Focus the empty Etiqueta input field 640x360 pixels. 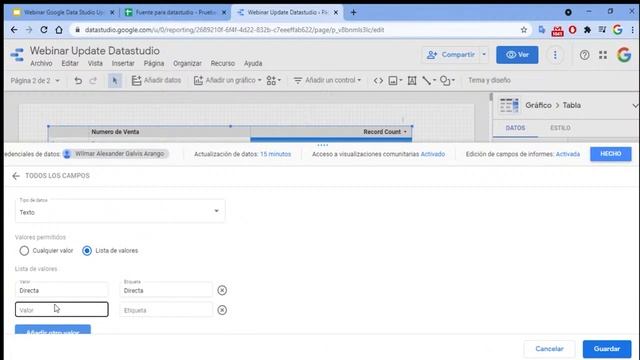[x=166, y=310]
